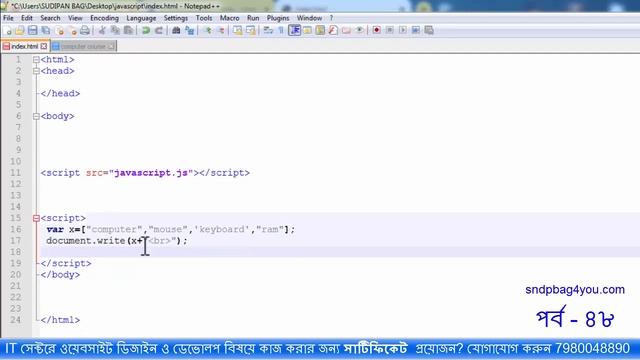The width and height of the screenshot is (640, 360).
Task: Click the Redo toolbar icon
Action: point(159,30)
